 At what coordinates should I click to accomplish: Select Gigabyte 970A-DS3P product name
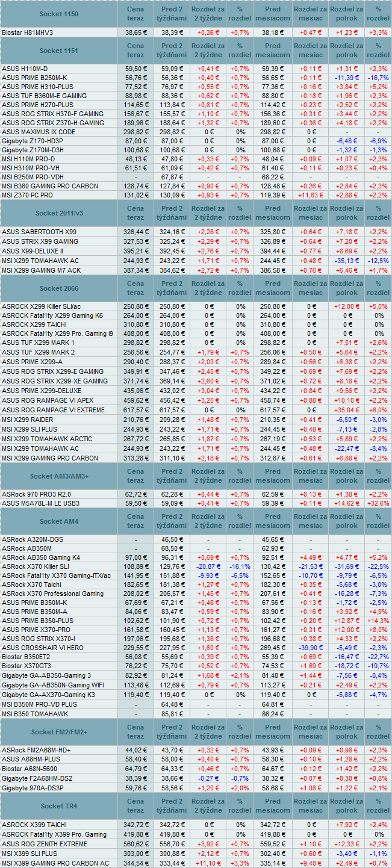(33, 788)
